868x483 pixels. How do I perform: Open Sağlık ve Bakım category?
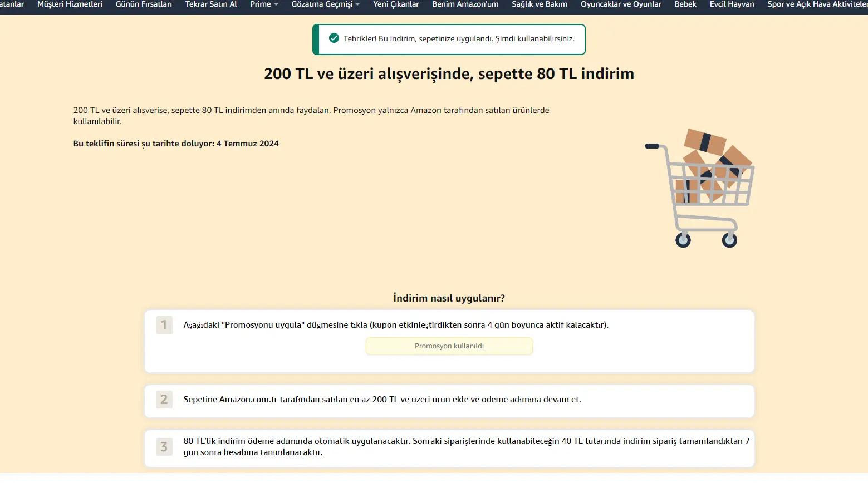pos(540,4)
